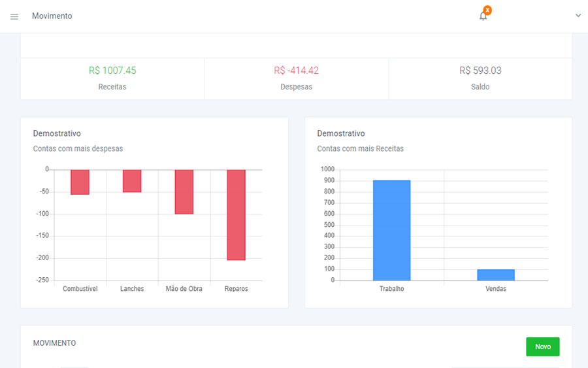Click the blue Trabalho bar
588x368 pixels.
tap(391, 230)
